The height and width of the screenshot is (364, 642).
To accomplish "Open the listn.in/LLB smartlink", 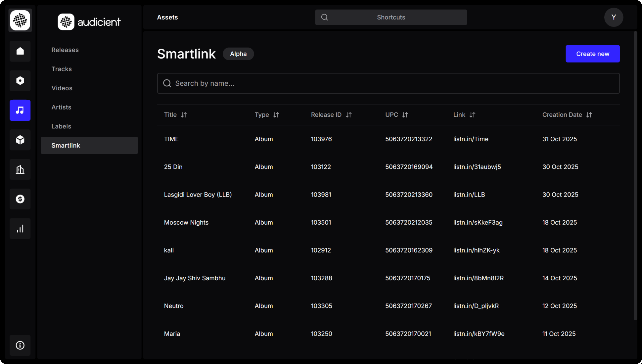I will tap(469, 195).
